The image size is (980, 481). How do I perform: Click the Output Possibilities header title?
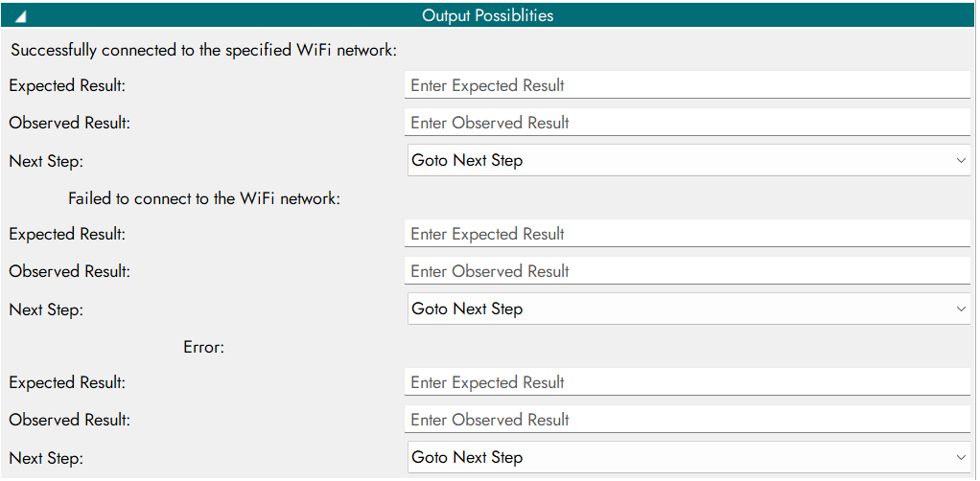pyautogui.click(x=488, y=15)
